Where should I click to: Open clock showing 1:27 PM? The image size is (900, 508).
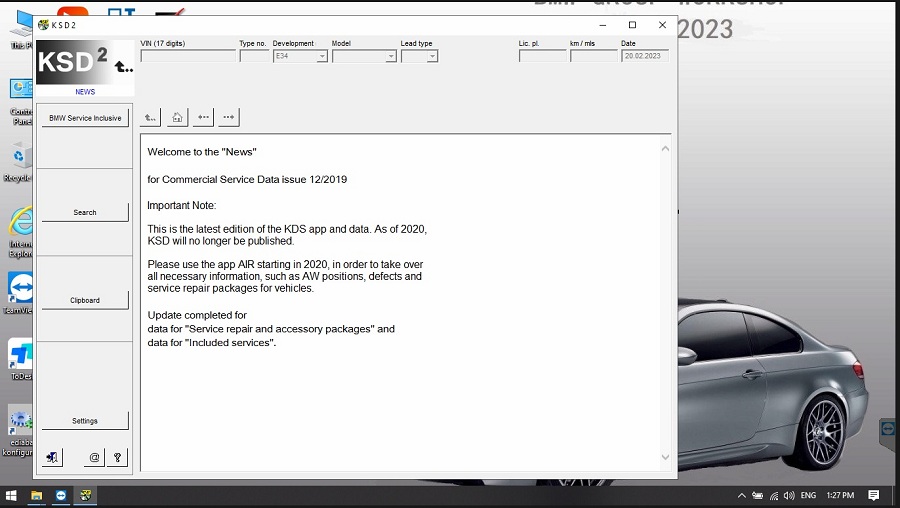click(x=840, y=495)
